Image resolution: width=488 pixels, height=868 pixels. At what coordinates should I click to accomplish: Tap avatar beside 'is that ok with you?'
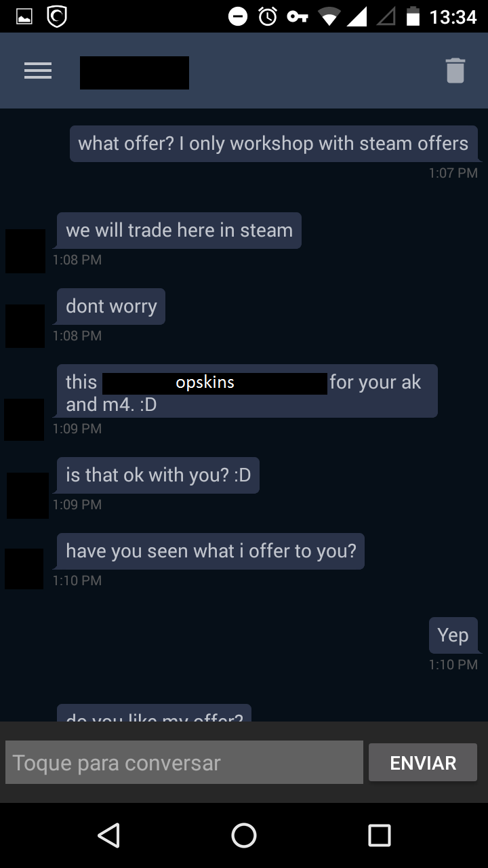point(28,496)
